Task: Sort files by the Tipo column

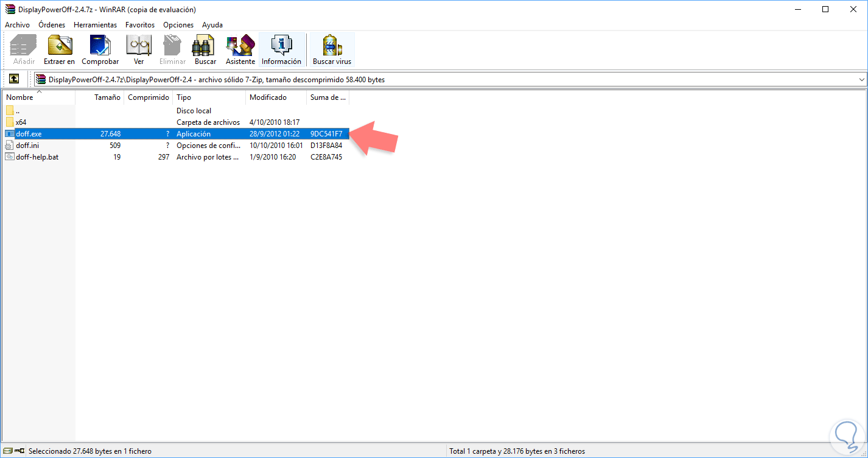Action: 209,97
